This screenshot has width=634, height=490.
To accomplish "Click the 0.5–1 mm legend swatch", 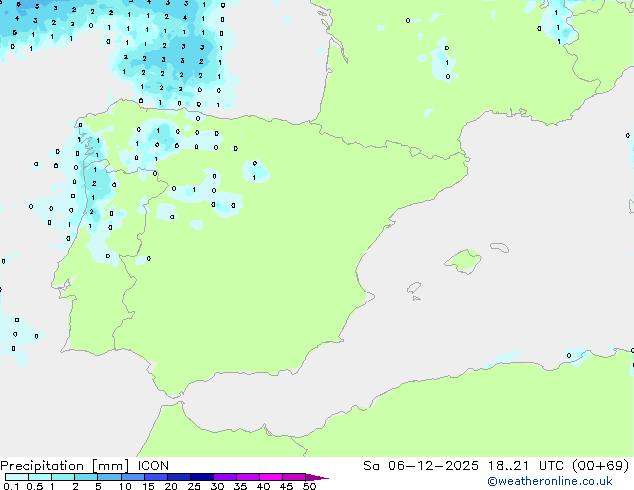I will 40,477.
